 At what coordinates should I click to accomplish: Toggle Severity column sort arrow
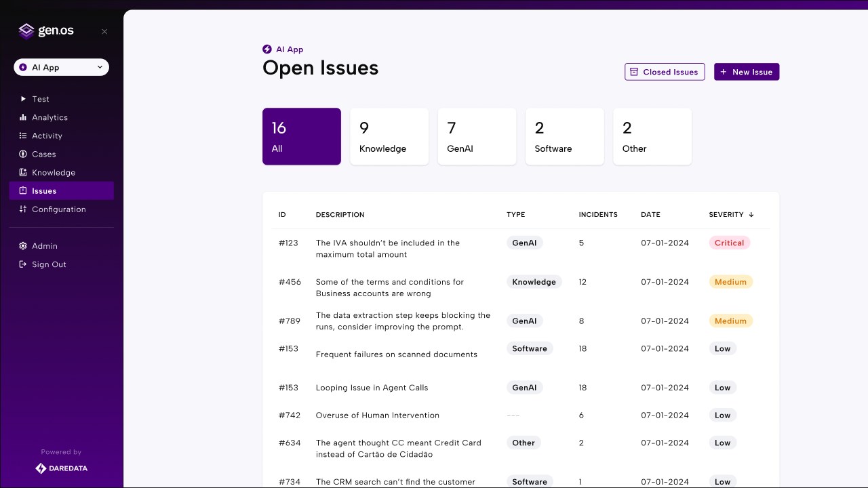point(751,215)
